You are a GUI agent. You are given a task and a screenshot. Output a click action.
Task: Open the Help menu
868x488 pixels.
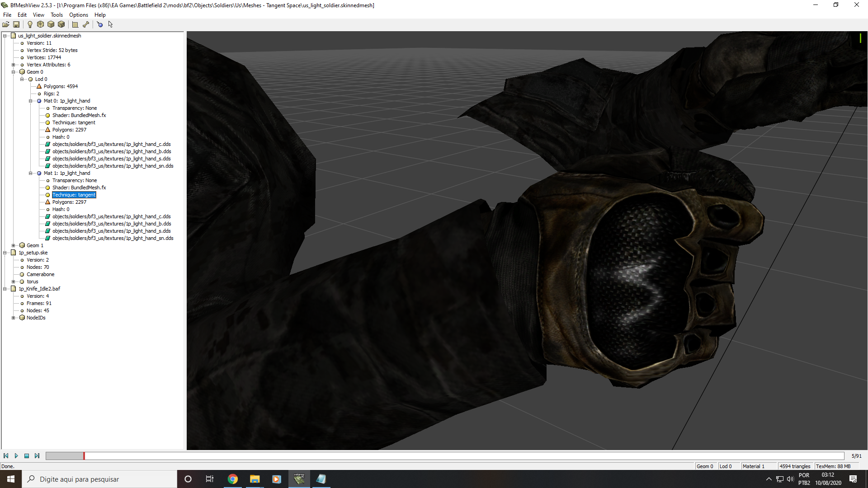[100, 15]
